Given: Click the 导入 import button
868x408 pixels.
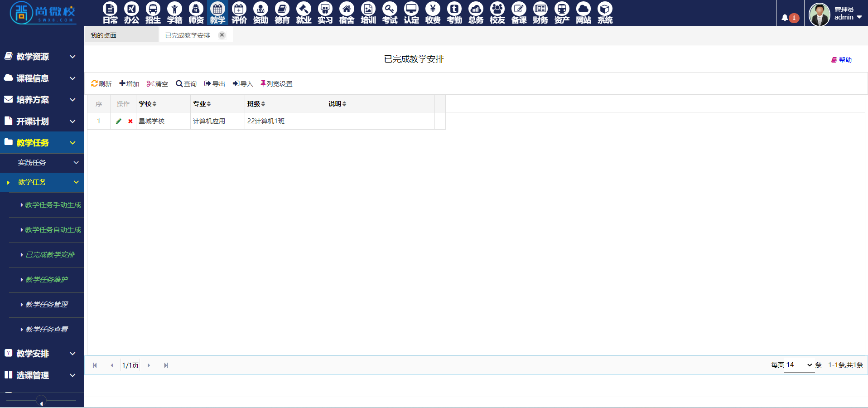Looking at the screenshot, I should tap(243, 84).
